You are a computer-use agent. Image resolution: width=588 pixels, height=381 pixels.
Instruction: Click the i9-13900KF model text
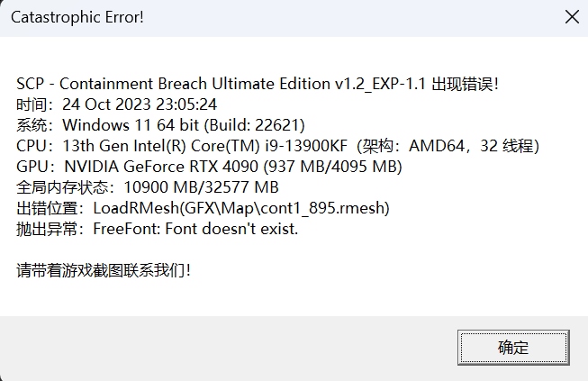tap(306, 146)
